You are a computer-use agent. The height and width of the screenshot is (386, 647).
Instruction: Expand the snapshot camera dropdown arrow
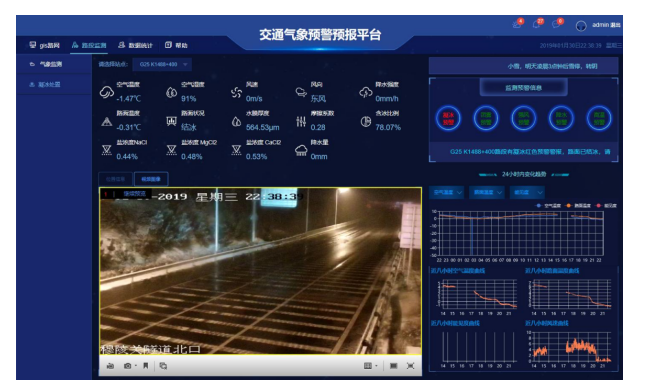coord(136,366)
